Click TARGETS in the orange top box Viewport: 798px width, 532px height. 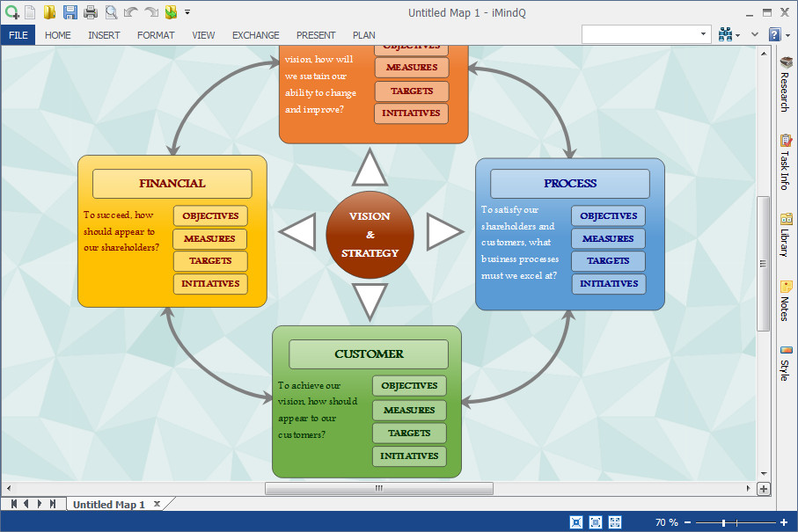click(x=412, y=91)
